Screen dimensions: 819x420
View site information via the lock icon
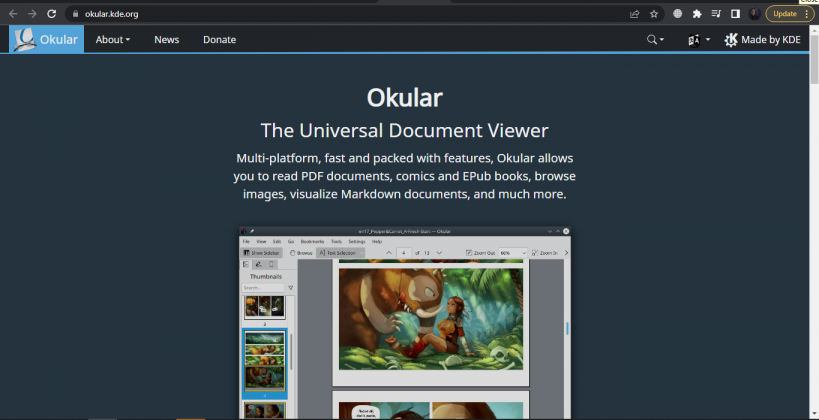pos(76,14)
